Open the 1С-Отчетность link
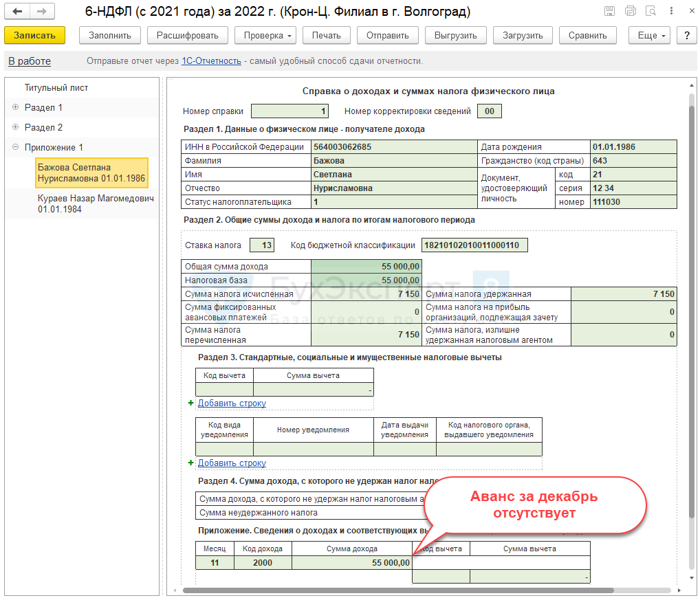Viewport: 700px width, 598px height. 211,61
